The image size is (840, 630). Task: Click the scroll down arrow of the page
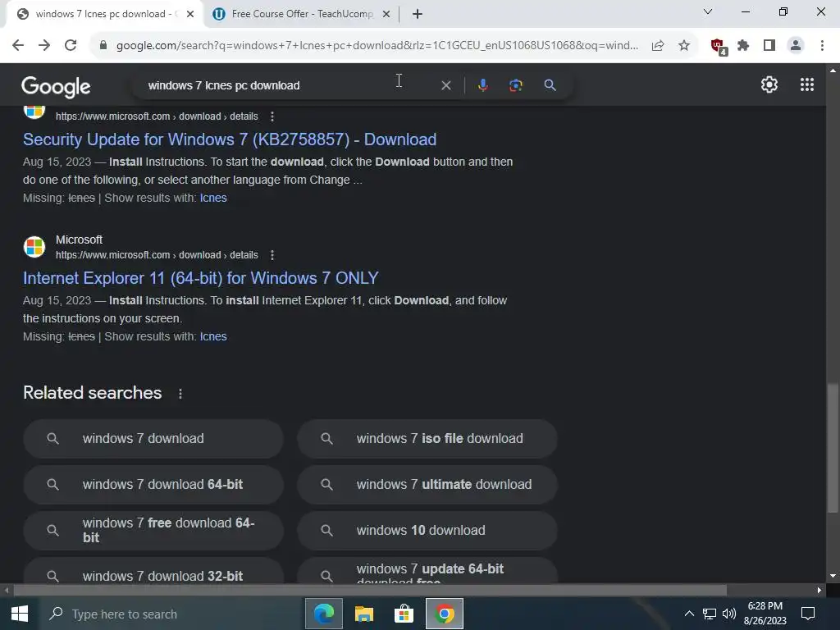[x=833, y=577]
